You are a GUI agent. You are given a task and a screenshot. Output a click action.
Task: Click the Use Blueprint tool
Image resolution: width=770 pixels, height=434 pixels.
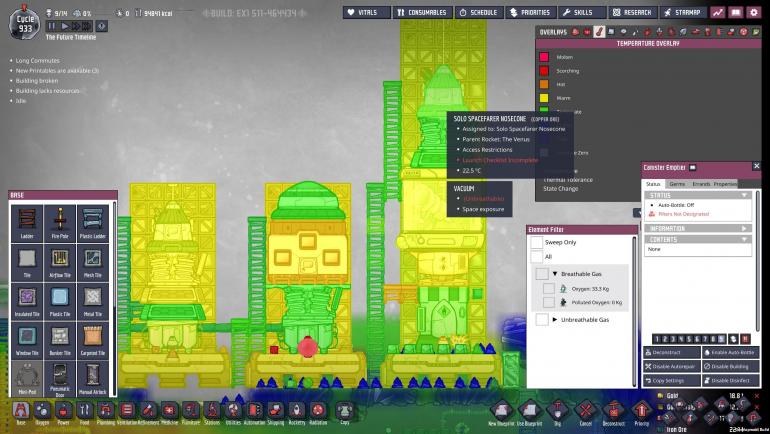click(x=529, y=411)
